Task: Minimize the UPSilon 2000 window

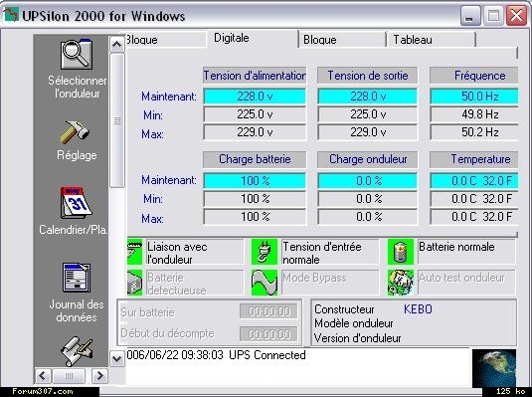Action: (x=470, y=16)
